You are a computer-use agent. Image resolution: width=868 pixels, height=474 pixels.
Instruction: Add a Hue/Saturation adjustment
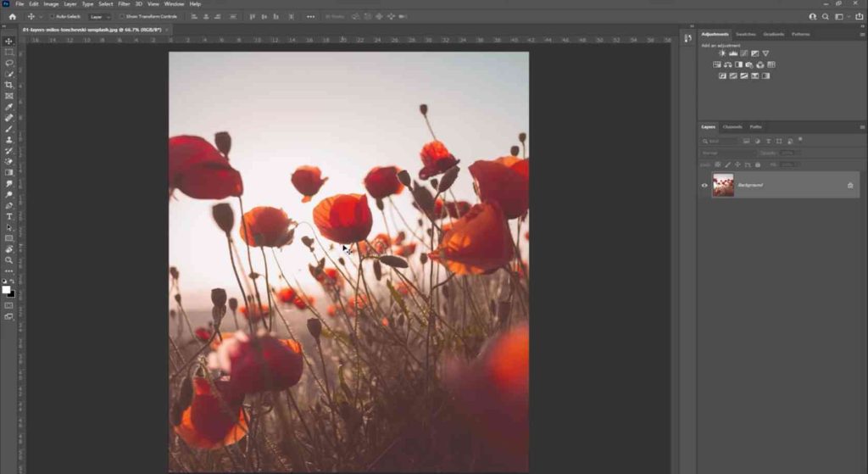(x=717, y=64)
